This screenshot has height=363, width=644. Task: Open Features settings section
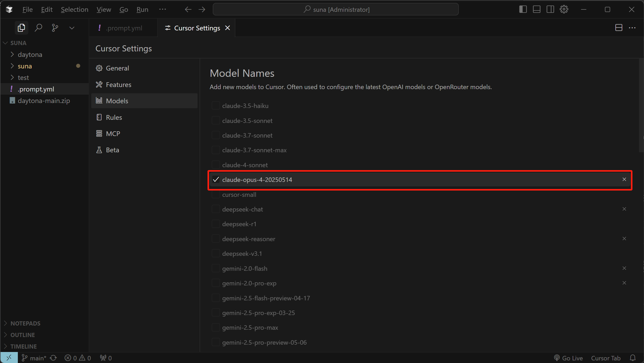144,85
